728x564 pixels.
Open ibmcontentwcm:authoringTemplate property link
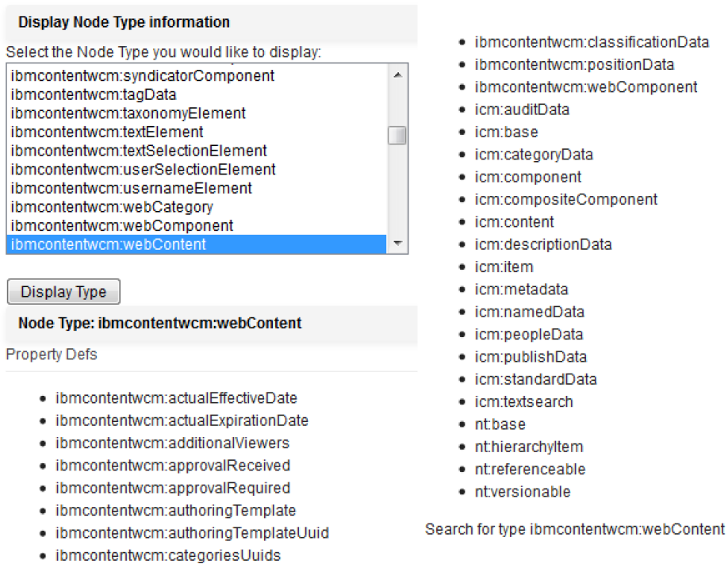coord(175,511)
